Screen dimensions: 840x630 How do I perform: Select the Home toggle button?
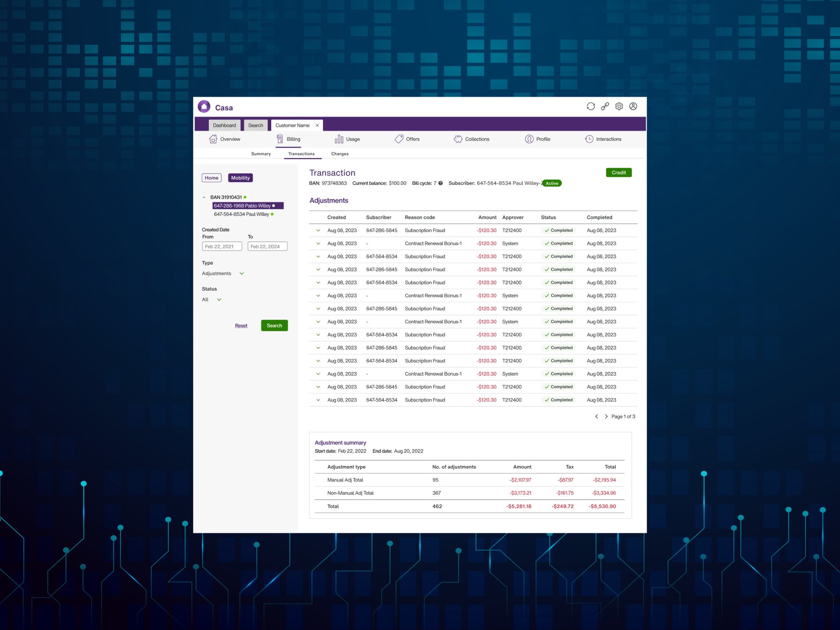pos(211,178)
